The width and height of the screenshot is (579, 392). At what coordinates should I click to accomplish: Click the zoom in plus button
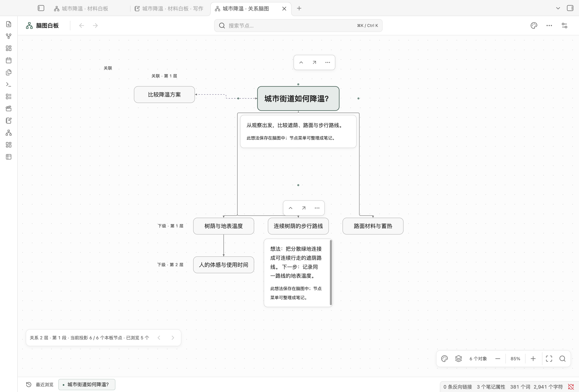(533, 359)
